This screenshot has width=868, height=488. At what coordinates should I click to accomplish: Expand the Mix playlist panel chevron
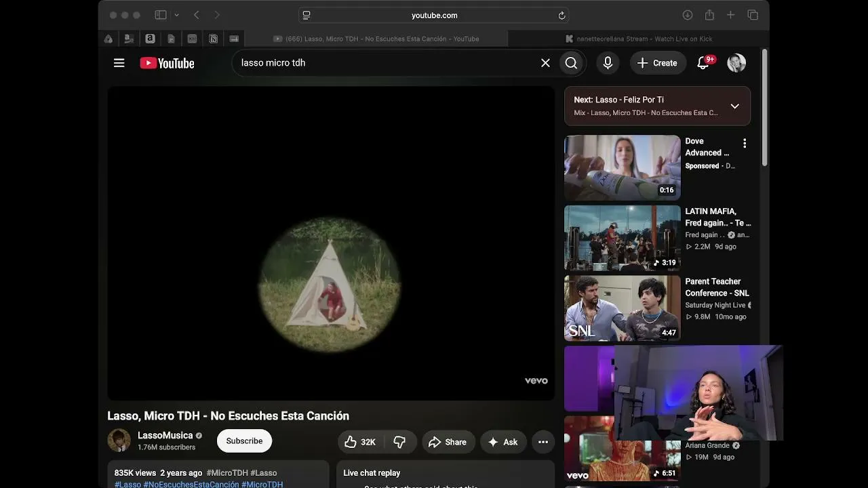(734, 106)
